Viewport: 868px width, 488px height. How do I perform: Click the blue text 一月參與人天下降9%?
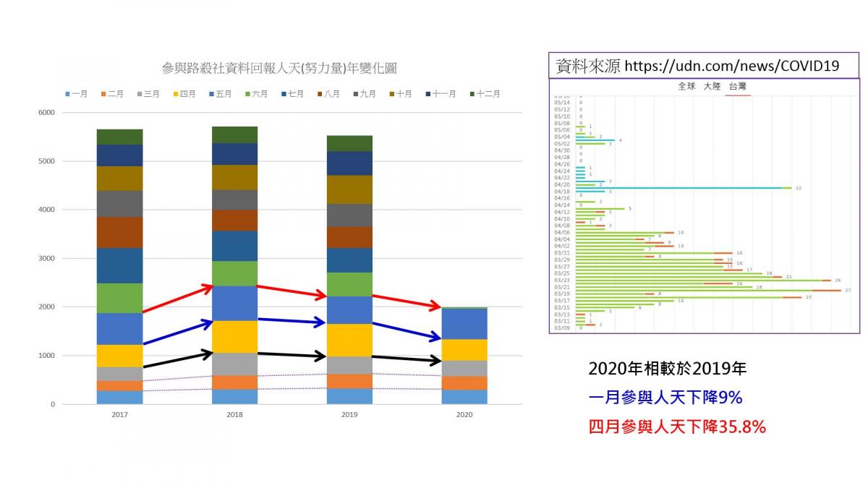click(665, 398)
